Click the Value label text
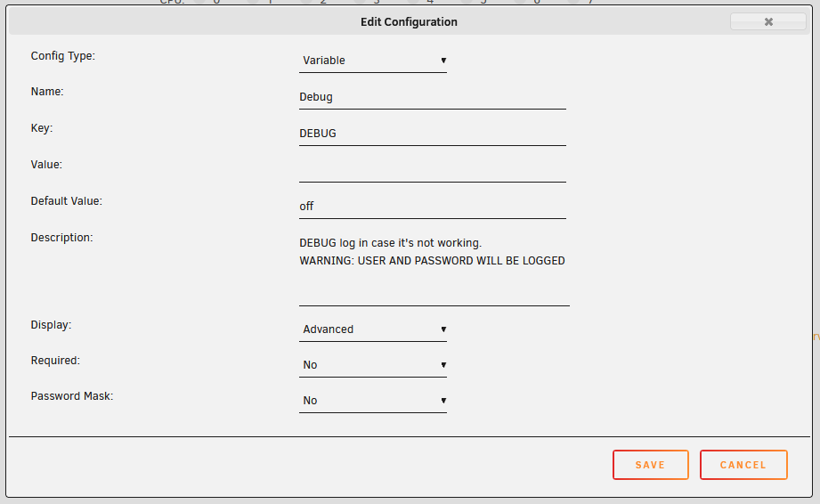This screenshot has height=504, width=820. [46, 164]
